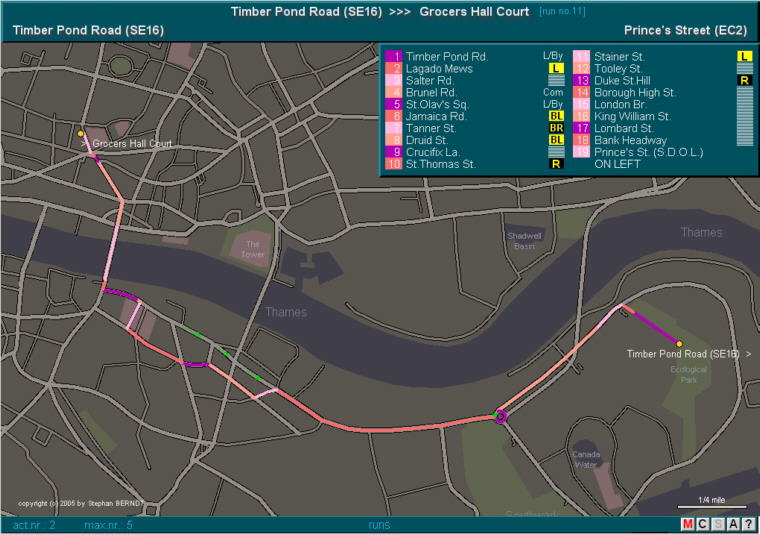Image resolution: width=760 pixels, height=534 pixels.
Task: Click the BR turn icon beside Tanner St.
Action: pos(556,128)
